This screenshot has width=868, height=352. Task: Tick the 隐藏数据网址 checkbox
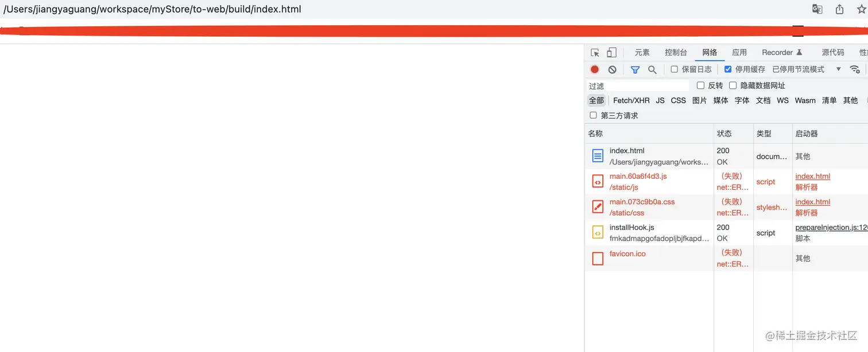click(733, 85)
